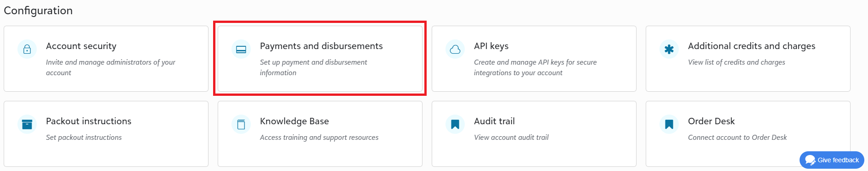
Task: Click the Order Desk bookmark icon
Action: (669, 124)
